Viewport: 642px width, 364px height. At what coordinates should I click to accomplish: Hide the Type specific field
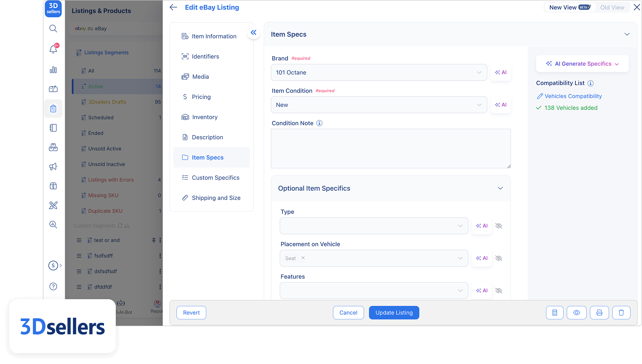[499, 226]
